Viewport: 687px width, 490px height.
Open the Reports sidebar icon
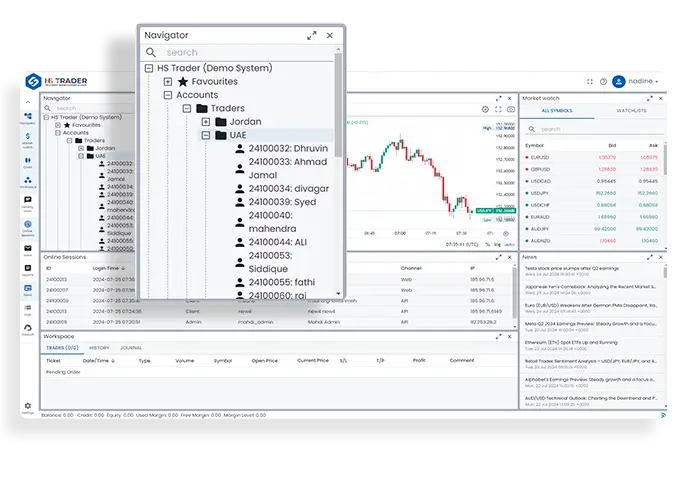point(28,270)
